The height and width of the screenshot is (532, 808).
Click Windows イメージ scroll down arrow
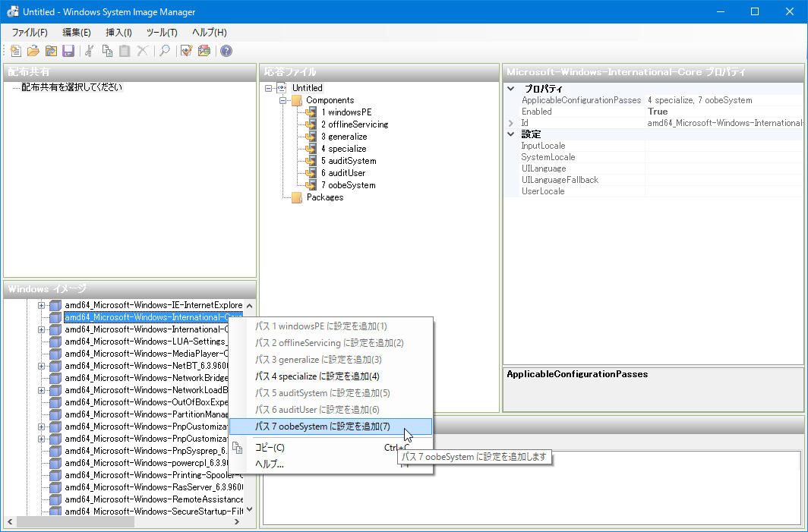pos(249,510)
